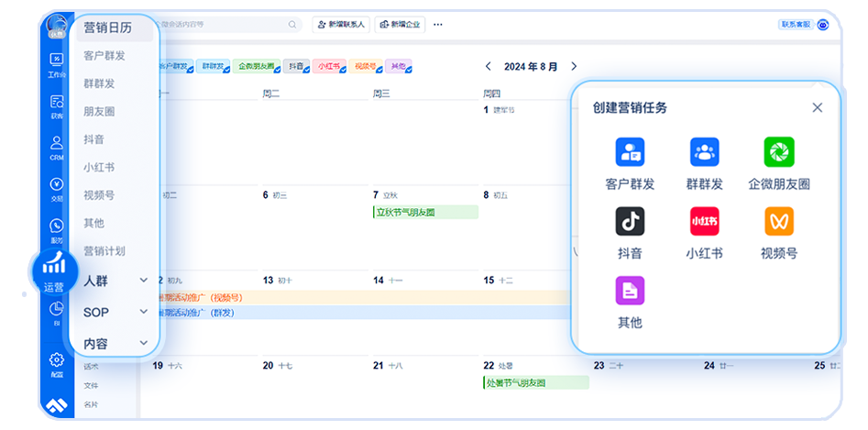Toggle the 企微朋友圈 filter tag

(255, 66)
